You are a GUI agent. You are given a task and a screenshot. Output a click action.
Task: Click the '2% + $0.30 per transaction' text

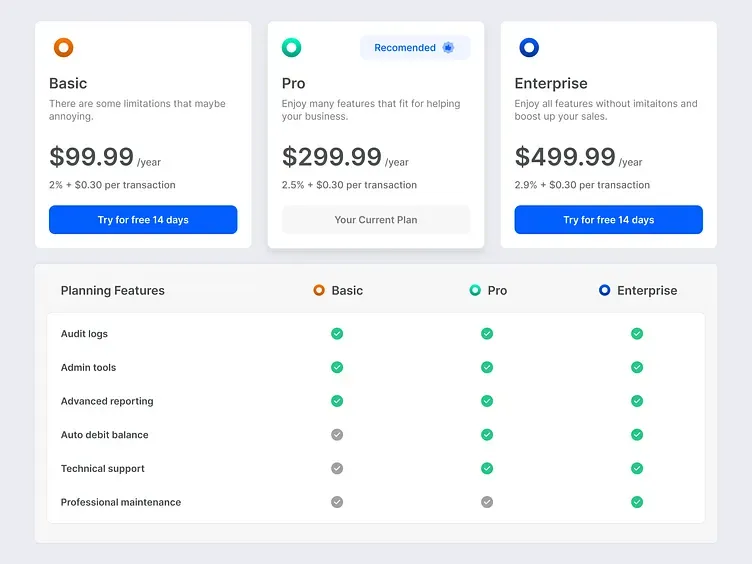112,185
